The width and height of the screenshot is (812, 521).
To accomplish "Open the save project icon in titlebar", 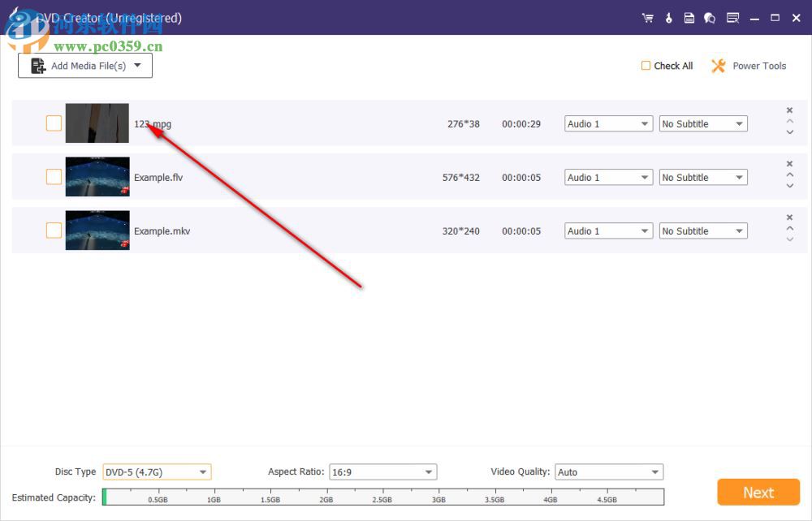I will tap(689, 17).
